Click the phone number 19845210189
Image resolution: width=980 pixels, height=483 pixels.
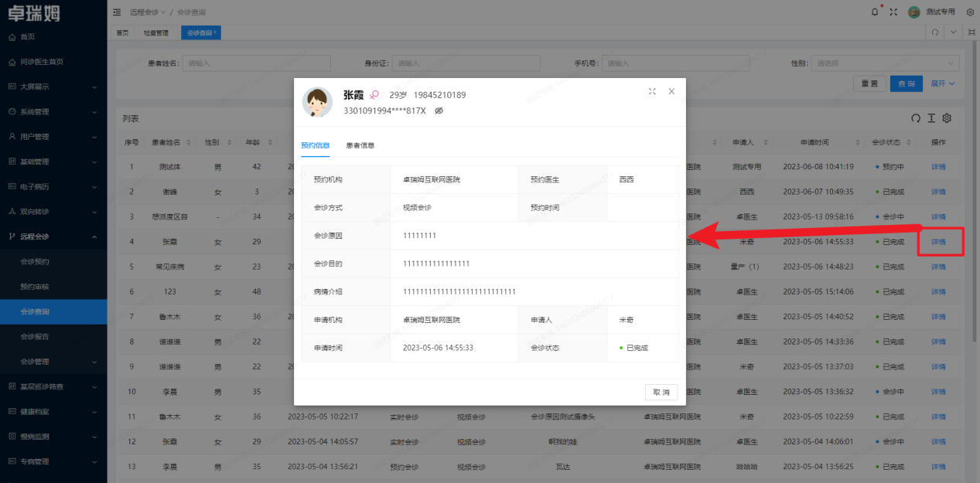click(x=439, y=95)
